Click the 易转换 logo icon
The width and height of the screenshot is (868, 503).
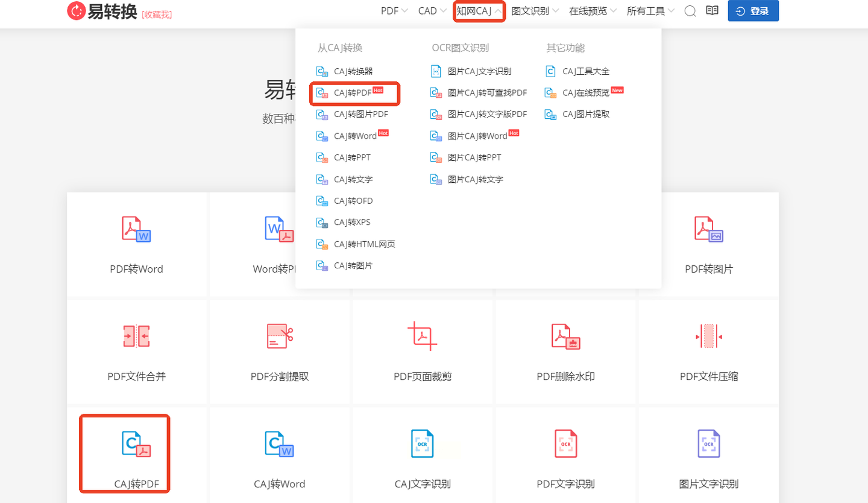pyautogui.click(x=77, y=11)
